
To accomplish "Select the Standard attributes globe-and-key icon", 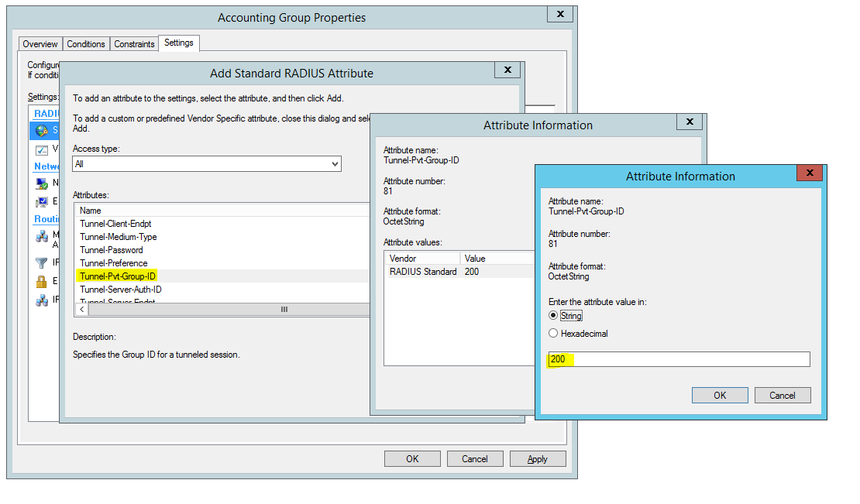I will pos(42,130).
